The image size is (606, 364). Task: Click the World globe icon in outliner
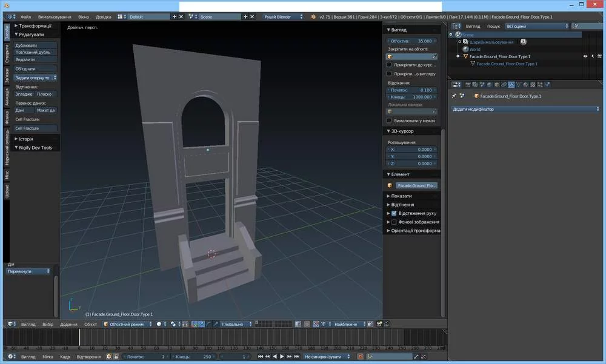pyautogui.click(x=465, y=49)
